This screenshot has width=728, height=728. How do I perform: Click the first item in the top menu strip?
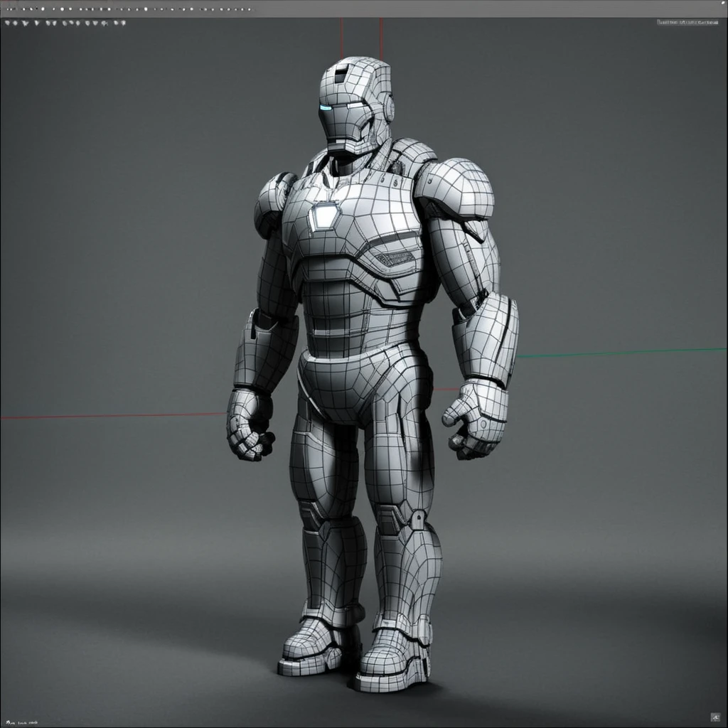[x=10, y=9]
